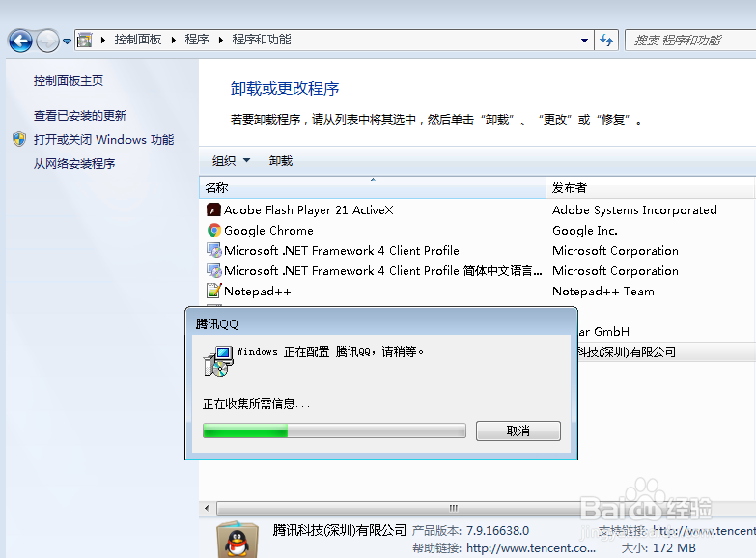Click Google Inc. publisher cell
756x558 pixels.
(x=585, y=230)
